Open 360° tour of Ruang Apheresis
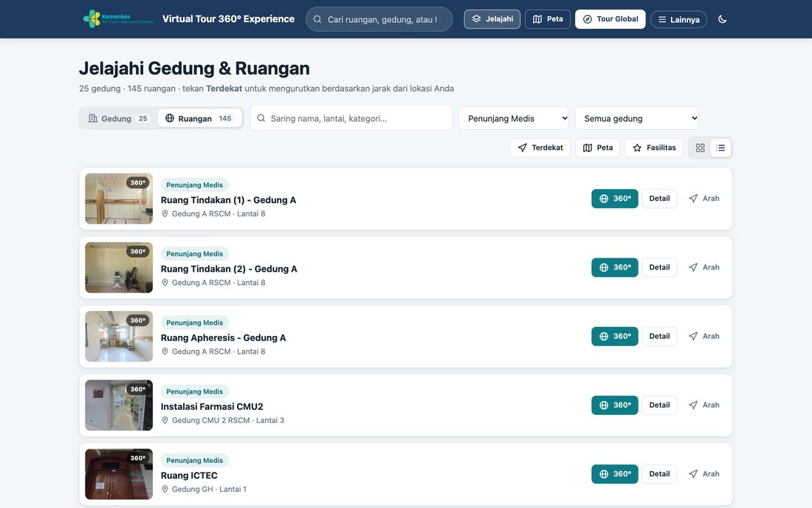The width and height of the screenshot is (812, 508). [615, 336]
